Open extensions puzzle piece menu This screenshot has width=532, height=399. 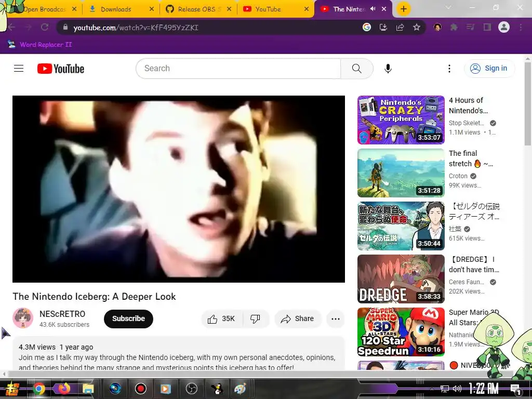click(454, 27)
